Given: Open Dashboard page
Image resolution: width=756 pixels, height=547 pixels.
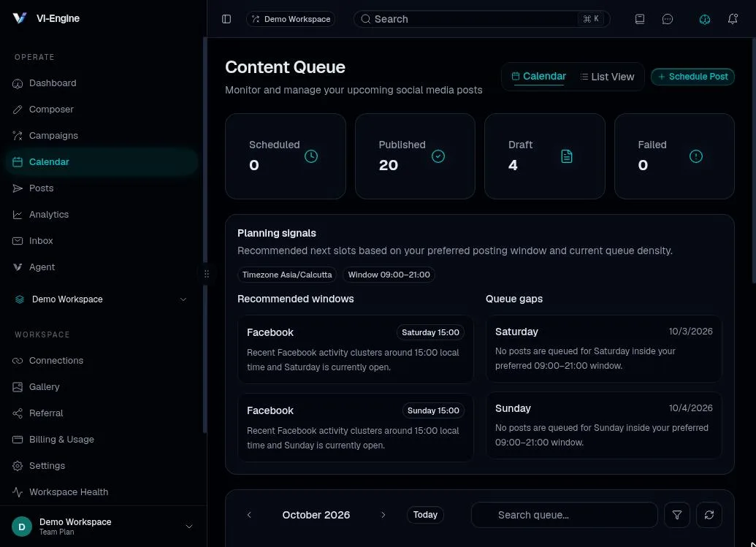Looking at the screenshot, I should [102, 83].
